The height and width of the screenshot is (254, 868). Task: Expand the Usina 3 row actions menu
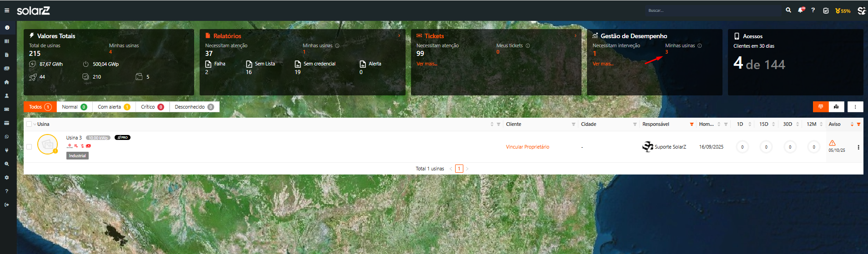(858, 147)
